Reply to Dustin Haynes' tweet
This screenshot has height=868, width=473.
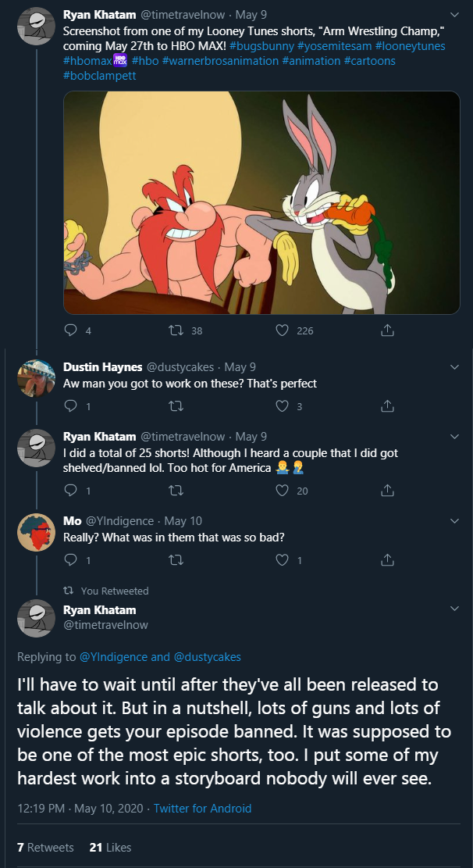click(x=71, y=406)
